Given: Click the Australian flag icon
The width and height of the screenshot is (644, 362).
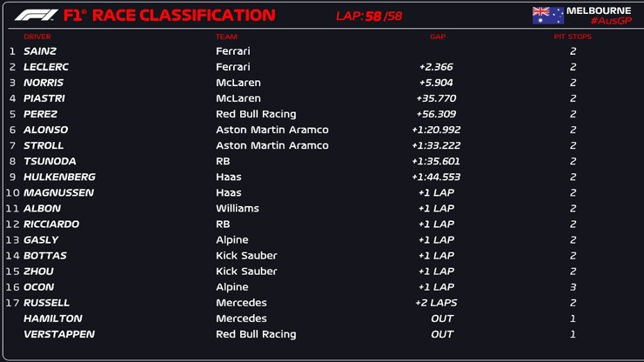Looking at the screenshot, I should pos(547,16).
